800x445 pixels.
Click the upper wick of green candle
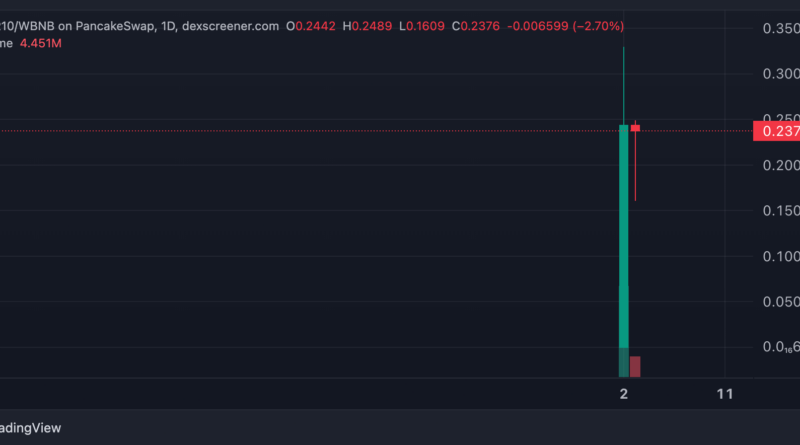click(x=624, y=85)
